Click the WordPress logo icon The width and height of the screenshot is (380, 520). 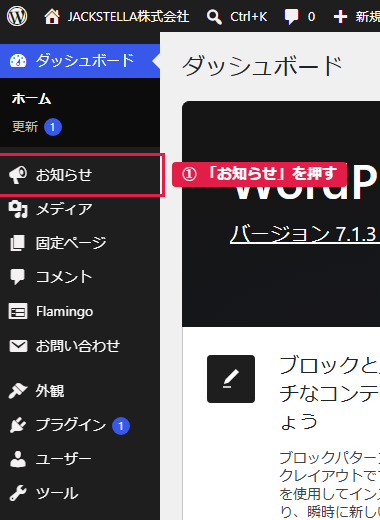[x=17, y=16]
